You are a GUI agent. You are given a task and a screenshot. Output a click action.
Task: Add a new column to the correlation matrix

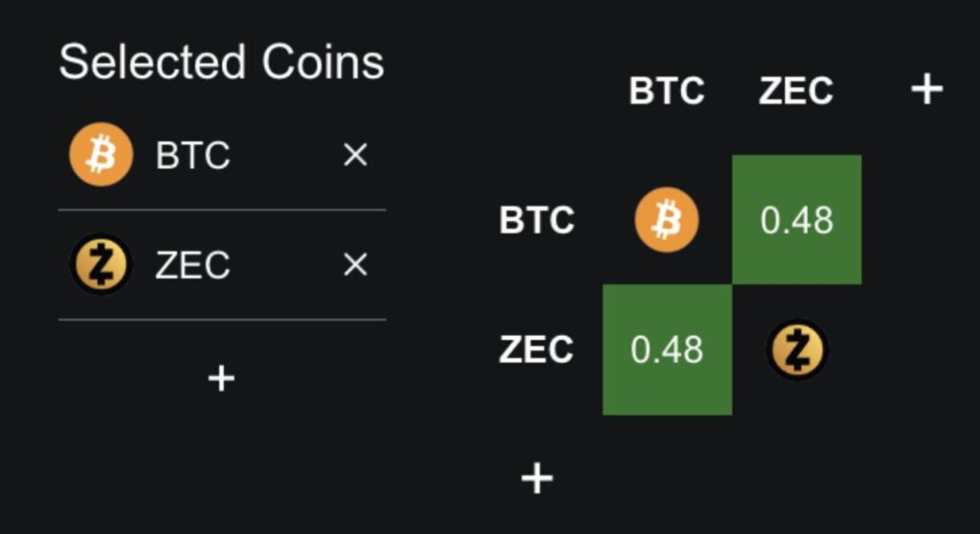click(x=925, y=90)
